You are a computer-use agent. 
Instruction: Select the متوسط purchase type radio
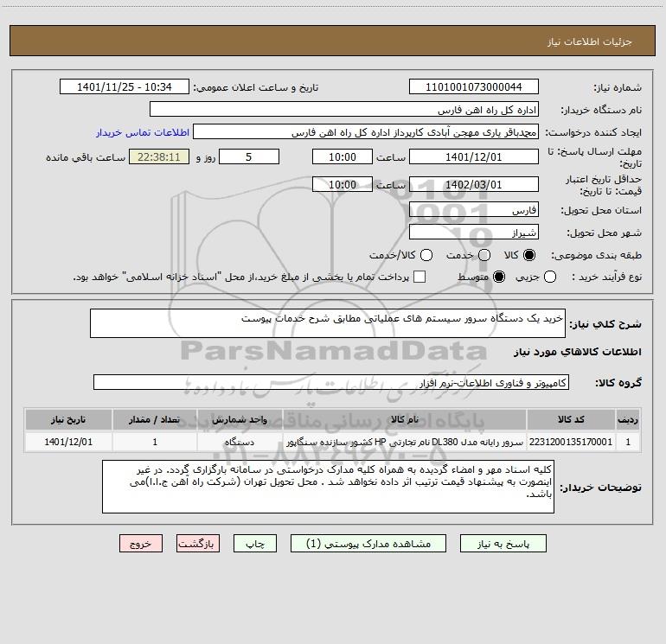point(499,277)
